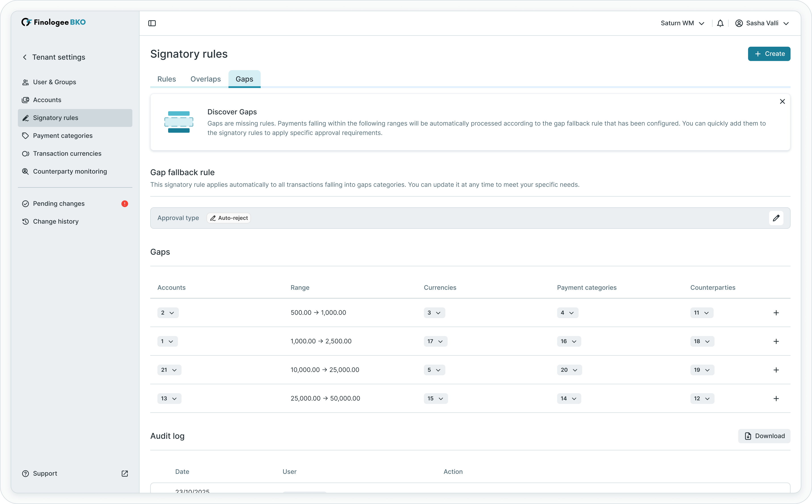
Task: Download the audit log
Action: (x=764, y=436)
